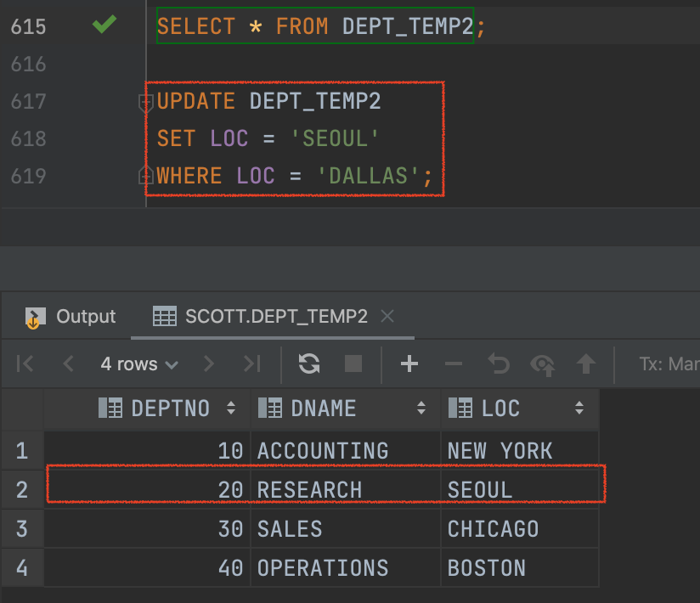Screen dimensions: 700x603
Task: Open the 4 rows page size dropdown
Action: coord(139,364)
